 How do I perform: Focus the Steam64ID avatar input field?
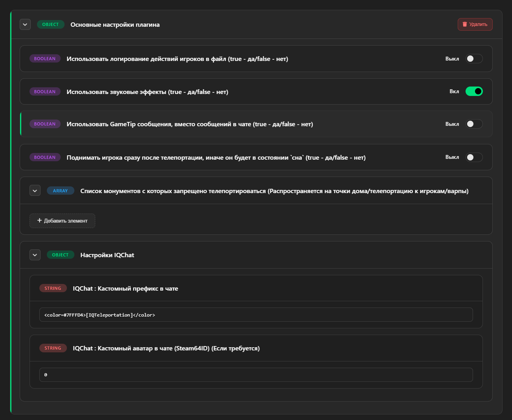256,375
